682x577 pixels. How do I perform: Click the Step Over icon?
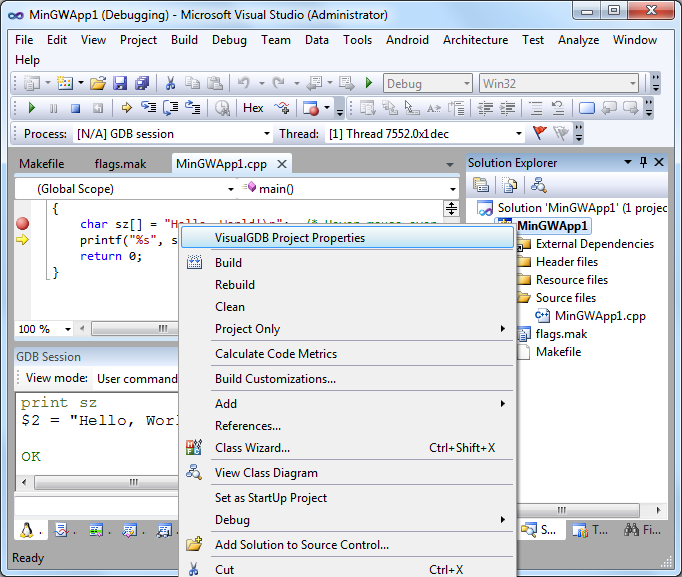(170, 108)
